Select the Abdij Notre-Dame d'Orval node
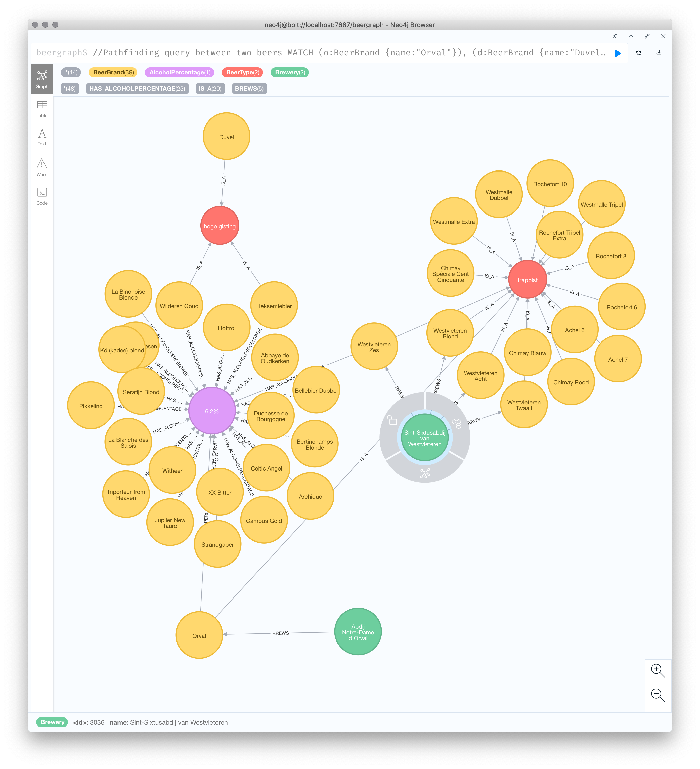 click(x=358, y=632)
